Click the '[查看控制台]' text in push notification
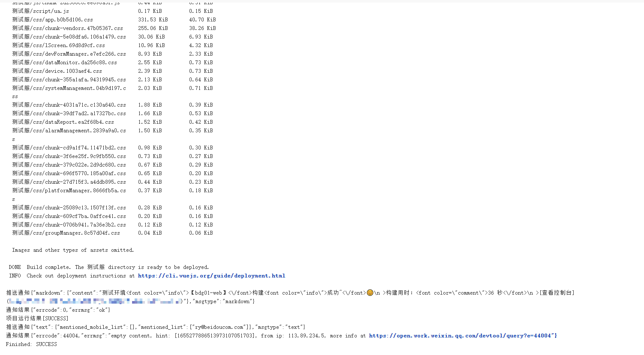 pyautogui.click(x=557, y=293)
